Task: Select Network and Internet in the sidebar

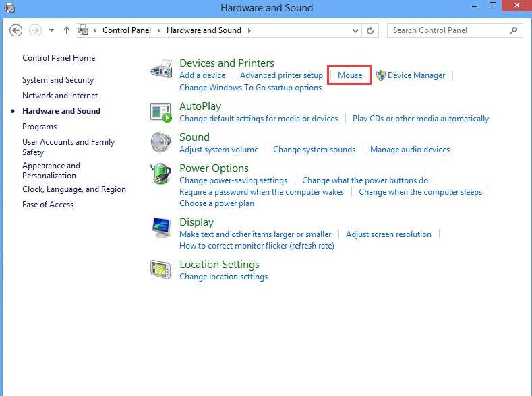Action: [60, 96]
